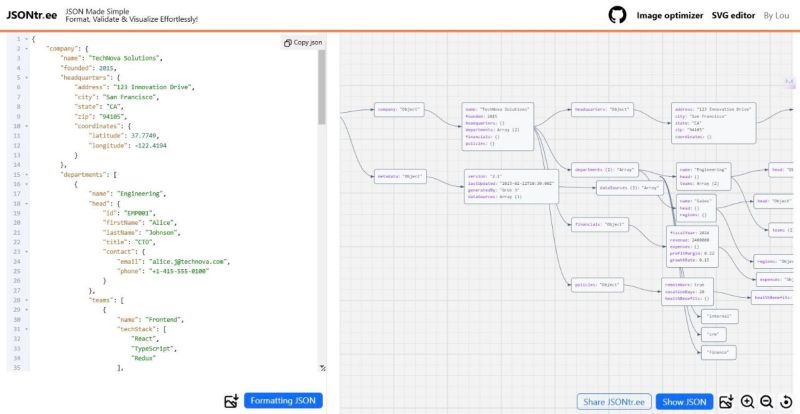Click the JSON editor vertical scrollbar thumb
800x414 pixels.
[321, 87]
